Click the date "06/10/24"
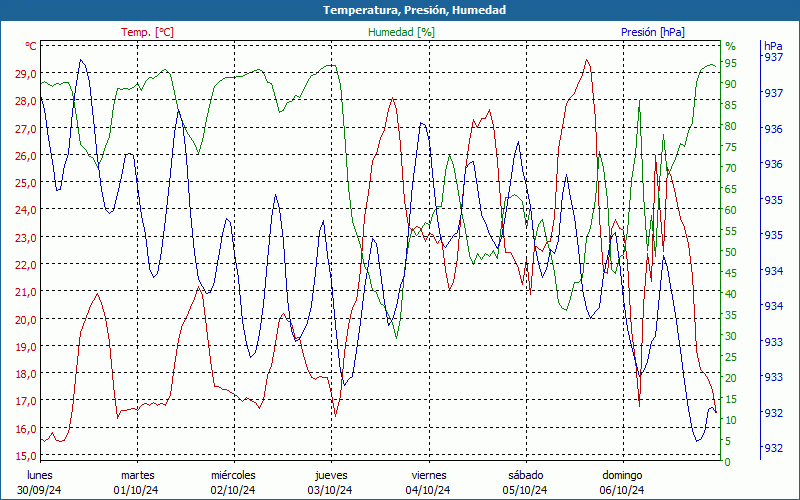 (x=621, y=490)
